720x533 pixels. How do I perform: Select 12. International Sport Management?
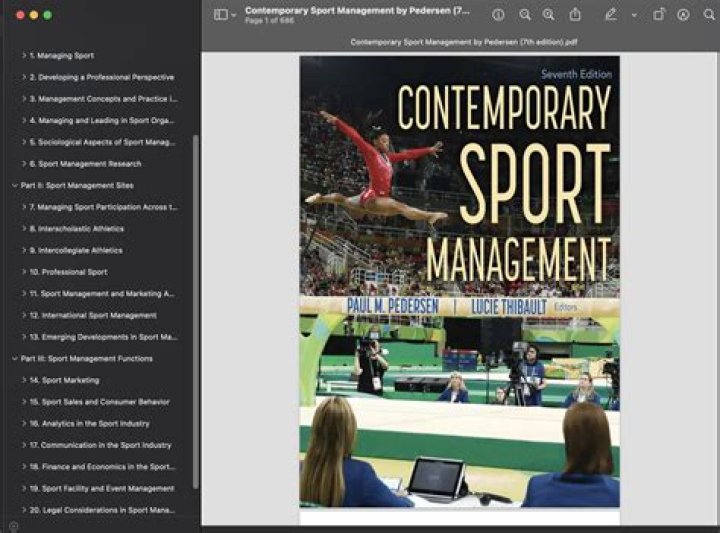pos(93,315)
